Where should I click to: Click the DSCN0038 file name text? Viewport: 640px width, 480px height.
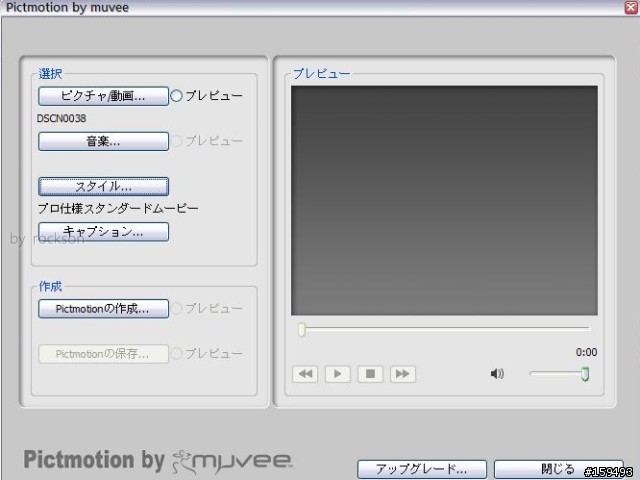61,118
